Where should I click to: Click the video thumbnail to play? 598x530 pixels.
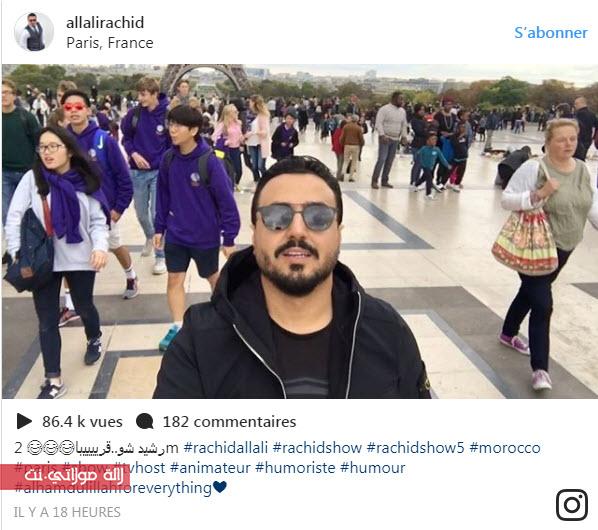click(300, 231)
